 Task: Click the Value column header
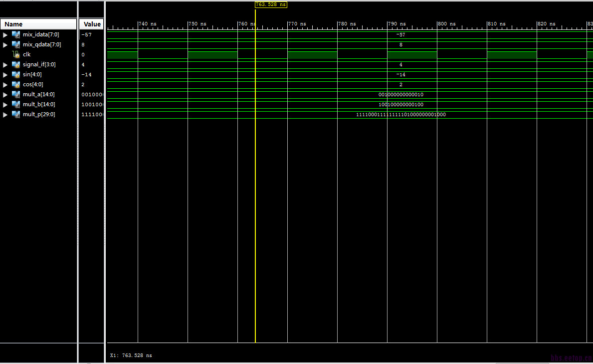(92, 24)
